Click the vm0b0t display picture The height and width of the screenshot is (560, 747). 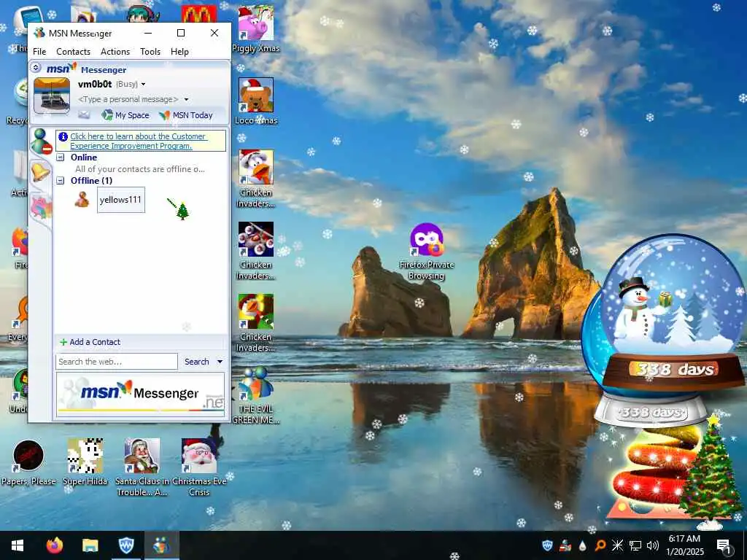coord(52,96)
